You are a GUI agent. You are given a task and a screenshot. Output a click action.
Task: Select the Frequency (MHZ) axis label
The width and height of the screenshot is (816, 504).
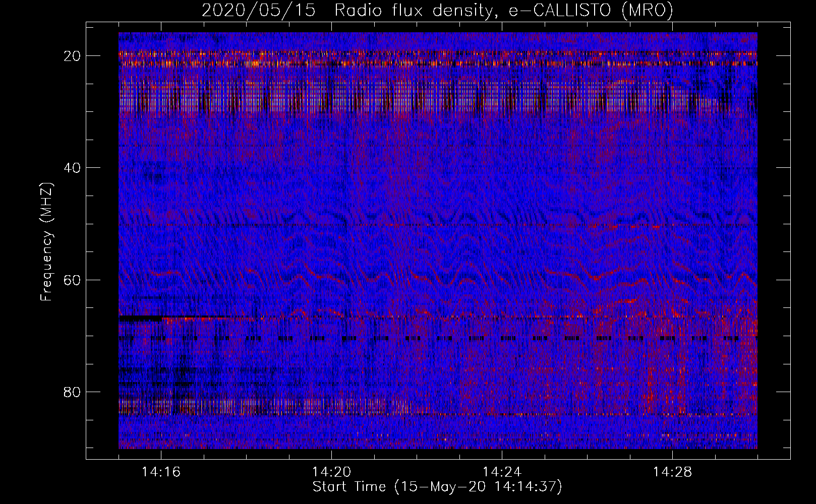point(46,241)
